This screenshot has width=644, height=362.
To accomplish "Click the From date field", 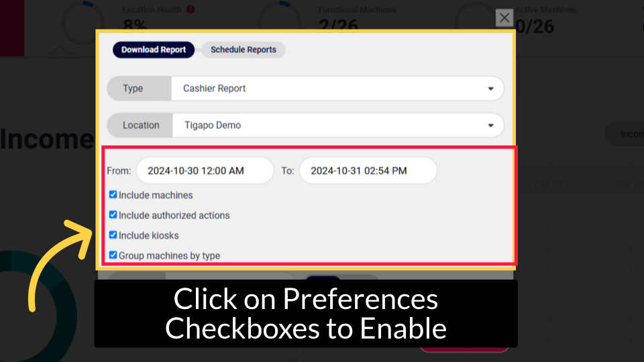I will [205, 171].
